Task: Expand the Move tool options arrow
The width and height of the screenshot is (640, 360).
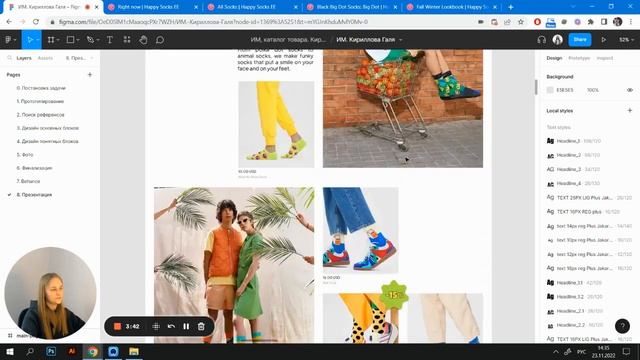Action: click(37, 40)
